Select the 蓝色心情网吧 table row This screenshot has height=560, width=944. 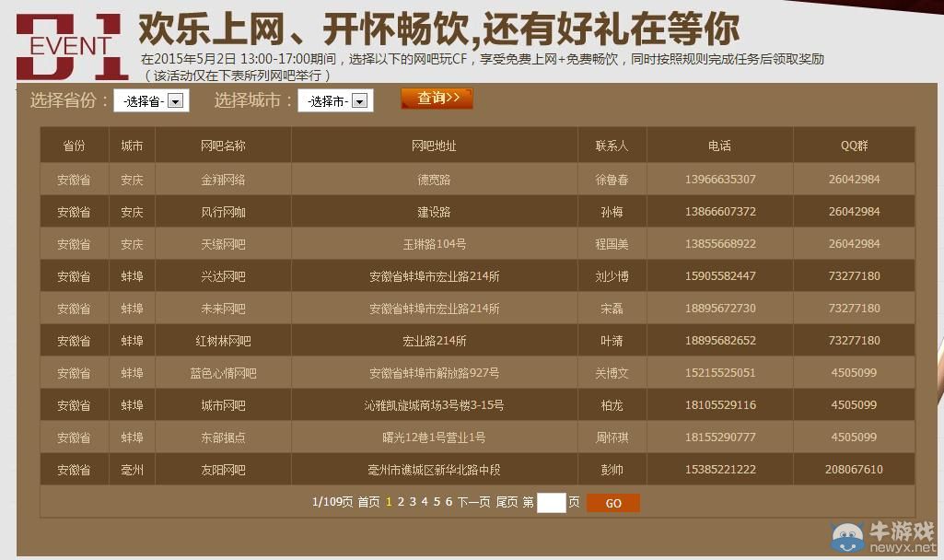coord(224,373)
